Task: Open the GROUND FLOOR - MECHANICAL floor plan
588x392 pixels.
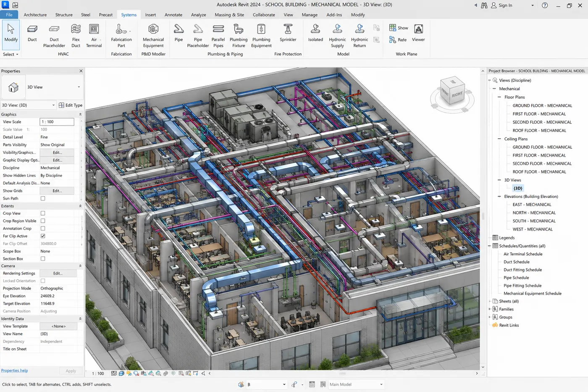Action: coord(542,105)
